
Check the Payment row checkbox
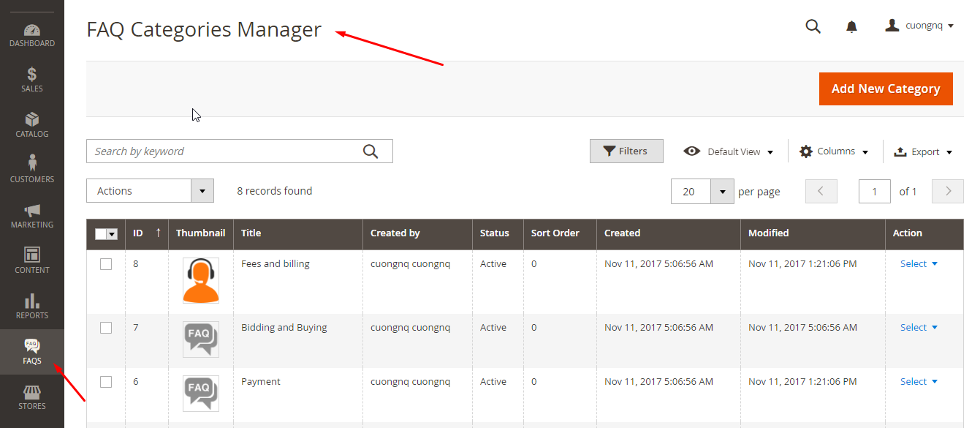(106, 382)
